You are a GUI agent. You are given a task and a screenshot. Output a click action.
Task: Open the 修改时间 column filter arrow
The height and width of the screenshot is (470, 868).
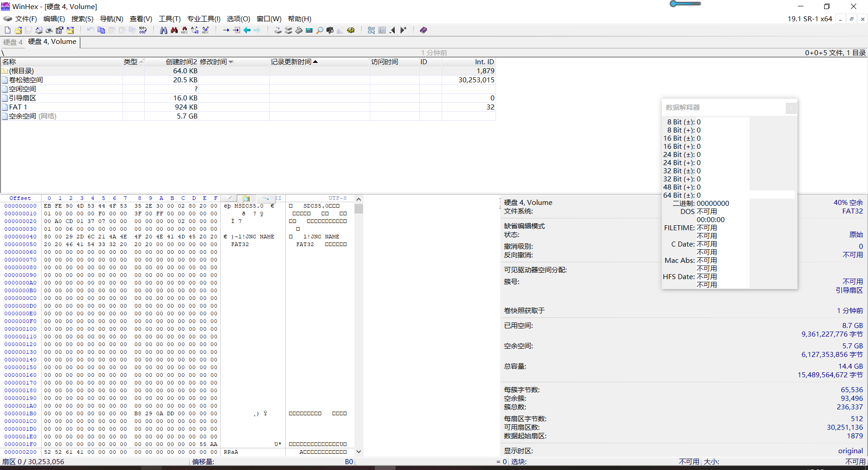231,62
